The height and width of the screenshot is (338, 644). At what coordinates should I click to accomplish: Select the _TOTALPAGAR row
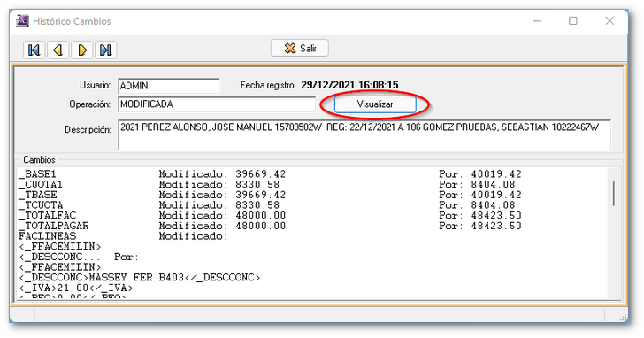point(270,226)
